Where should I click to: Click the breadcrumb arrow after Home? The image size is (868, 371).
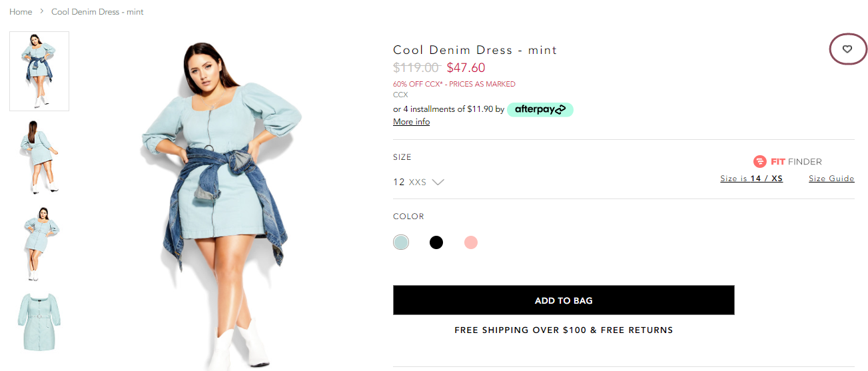41,12
